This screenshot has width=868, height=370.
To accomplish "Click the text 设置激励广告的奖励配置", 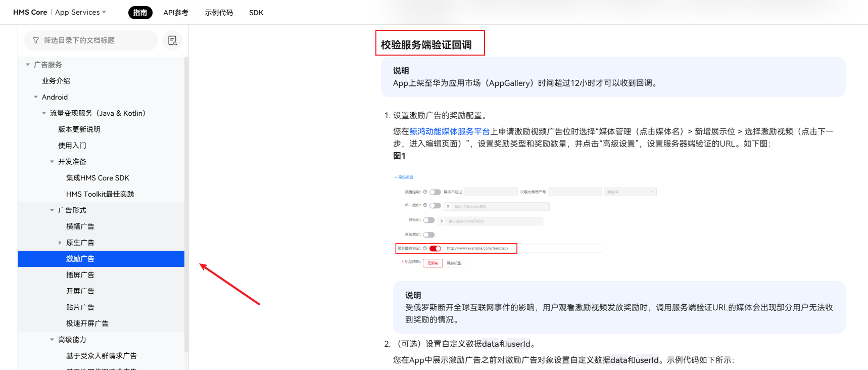I will [440, 115].
